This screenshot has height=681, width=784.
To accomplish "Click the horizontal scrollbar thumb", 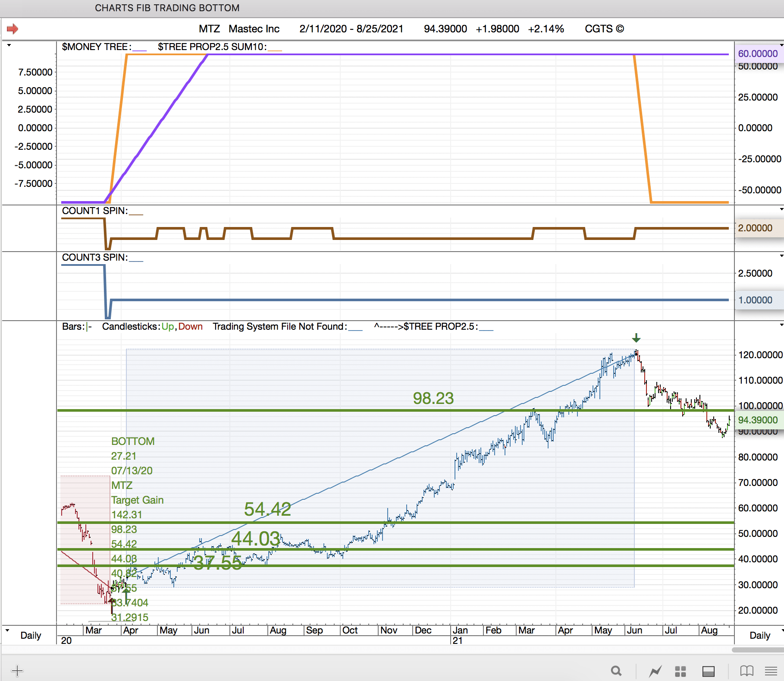I will pos(758,650).
